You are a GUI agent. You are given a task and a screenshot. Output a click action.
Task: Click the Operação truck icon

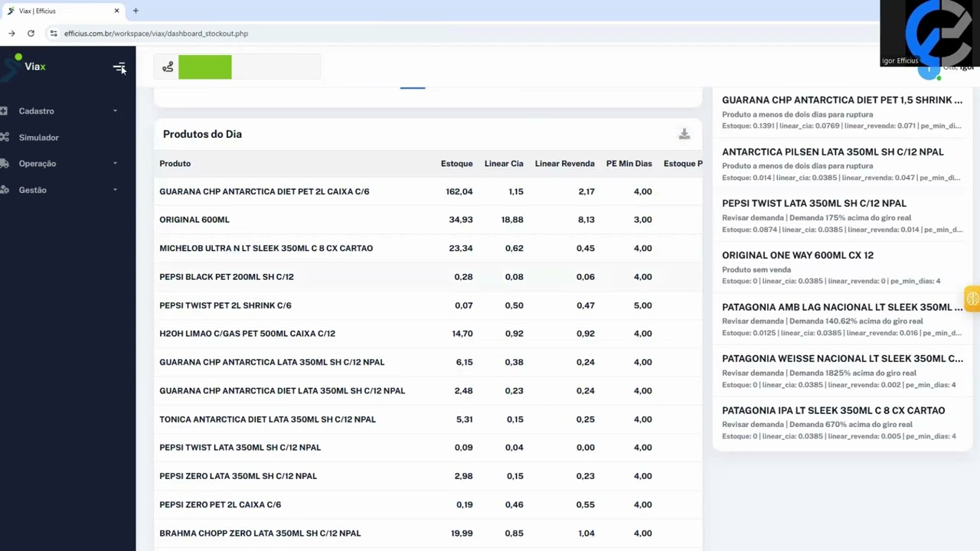[5, 164]
